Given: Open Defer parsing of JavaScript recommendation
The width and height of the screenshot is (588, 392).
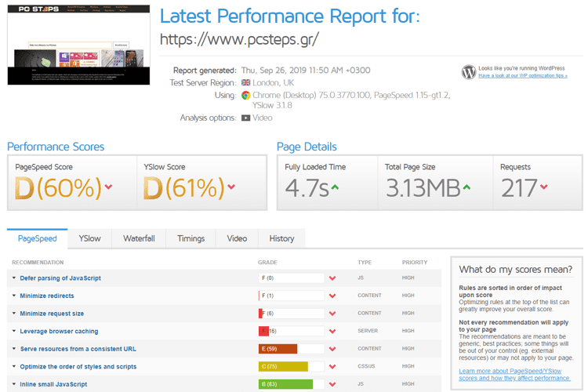Looking at the screenshot, I should point(60,278).
